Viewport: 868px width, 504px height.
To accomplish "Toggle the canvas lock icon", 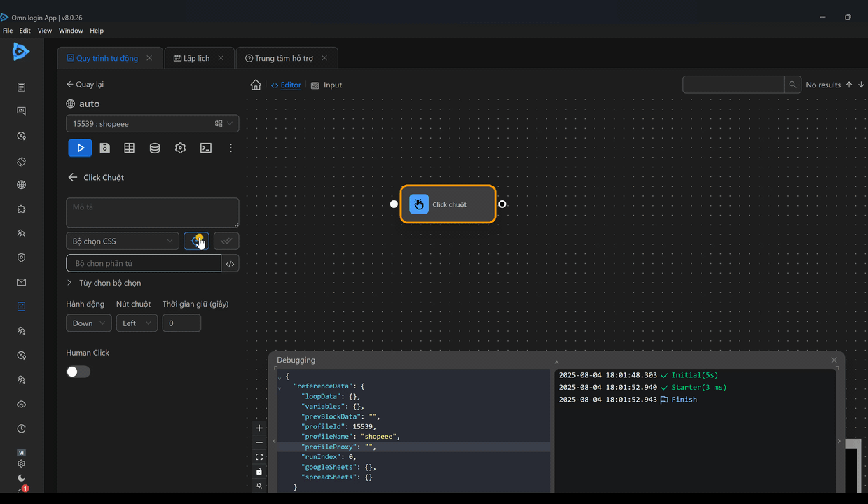I will point(259,471).
